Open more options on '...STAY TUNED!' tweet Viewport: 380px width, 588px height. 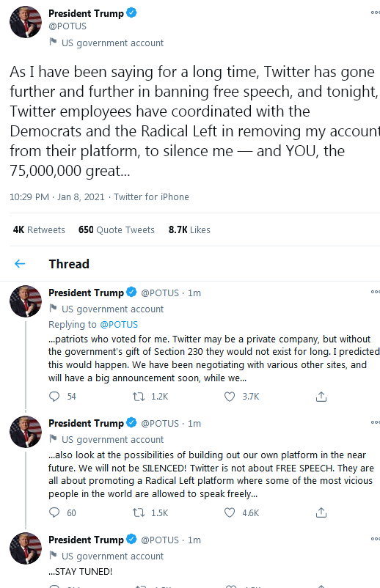[375, 539]
